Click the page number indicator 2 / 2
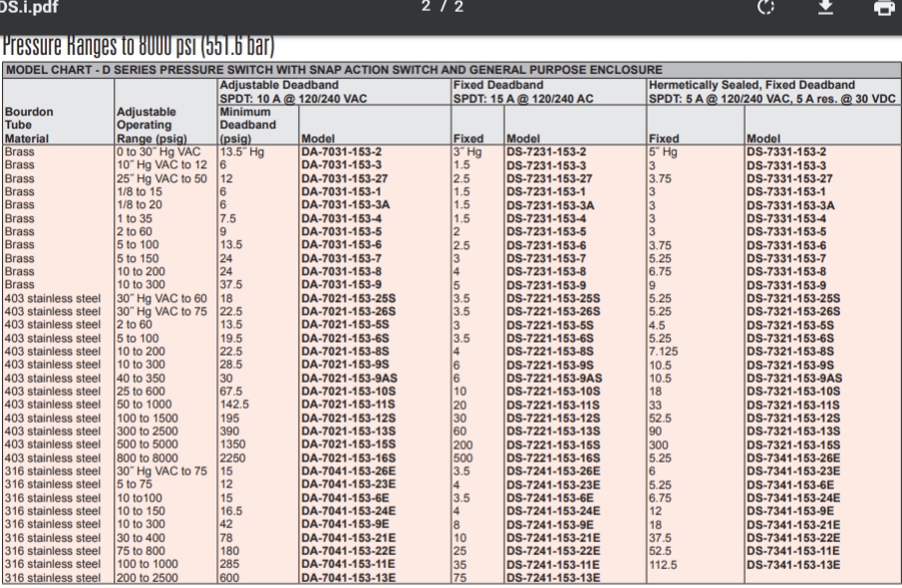 click(x=451, y=10)
